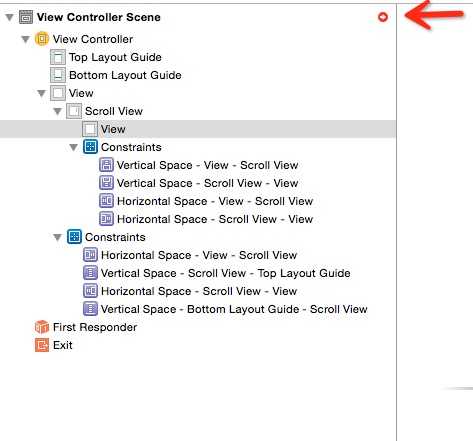Image resolution: width=473 pixels, height=441 pixels.
Task: Click the View Controller Scene storyboard icon
Action: tap(26, 17)
